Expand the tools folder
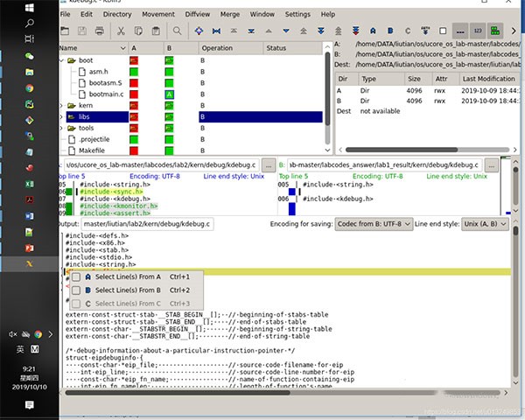This screenshot has width=525, height=420. 61,129
